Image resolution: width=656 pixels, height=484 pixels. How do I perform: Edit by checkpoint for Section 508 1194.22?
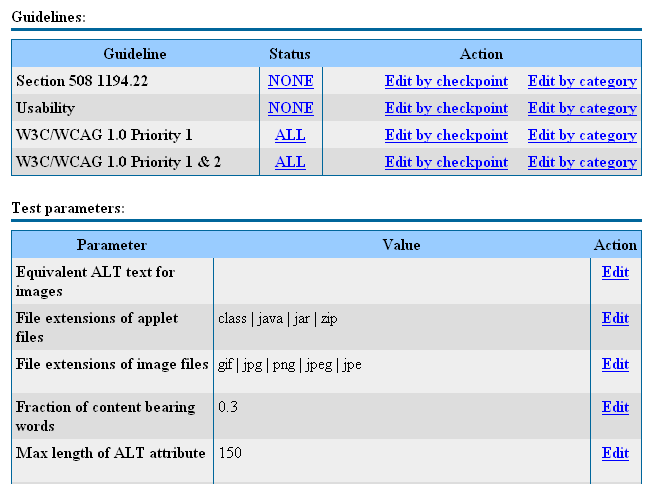(446, 81)
